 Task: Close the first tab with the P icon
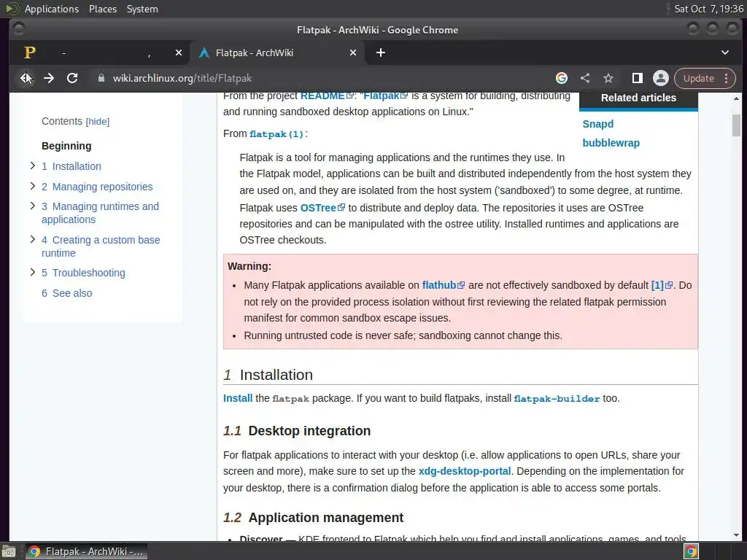click(x=179, y=52)
